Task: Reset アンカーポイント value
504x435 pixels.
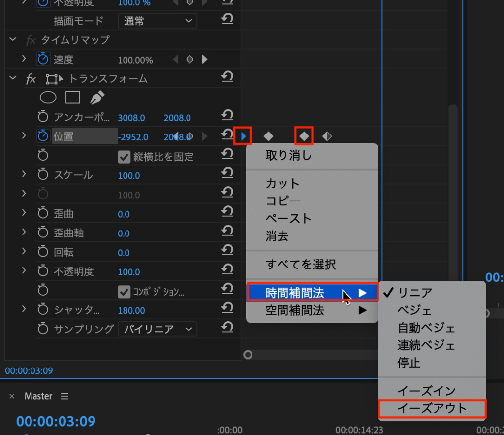Action: pyautogui.click(x=227, y=115)
